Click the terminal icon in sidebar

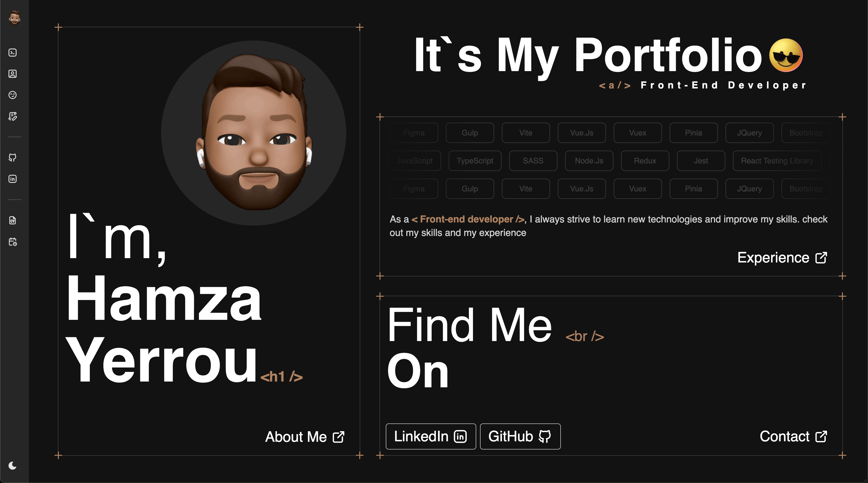13,53
